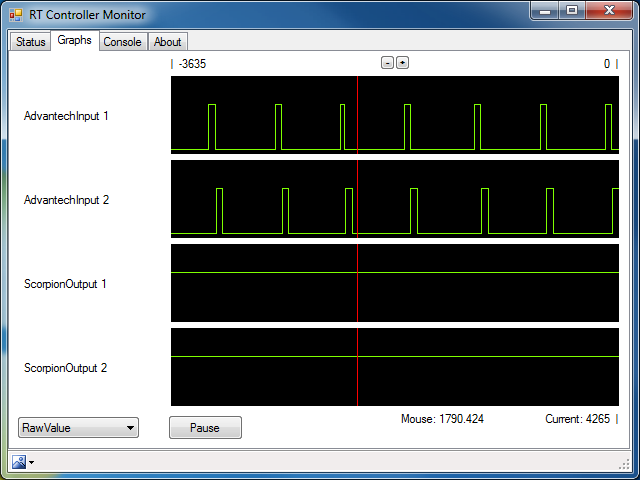Click the Mouse: 1790.424 readout
This screenshot has height=480, width=640.
tap(442, 419)
